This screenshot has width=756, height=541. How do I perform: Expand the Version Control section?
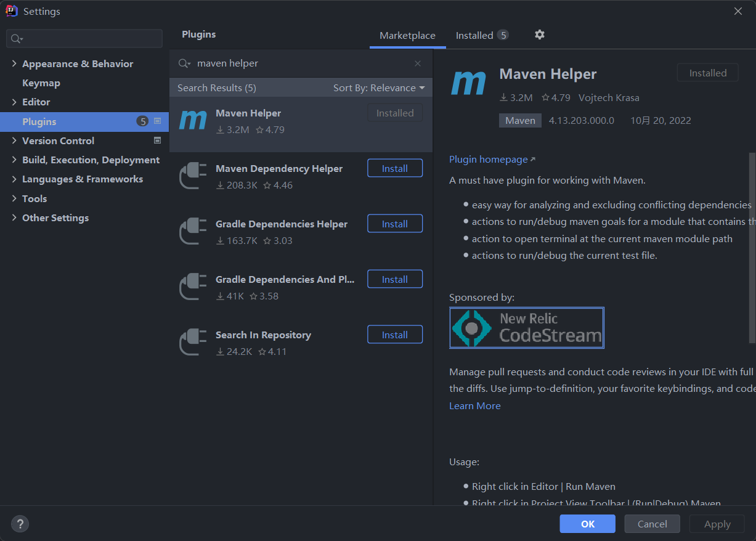tap(14, 140)
